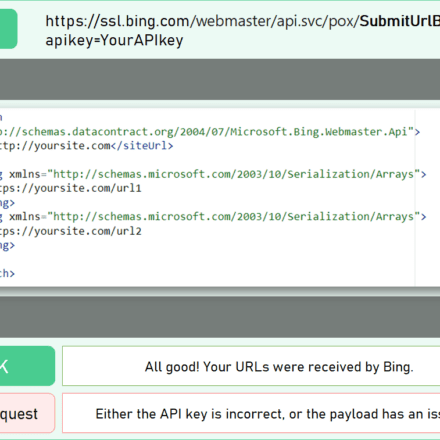
Task: Click the upper gray section header bar
Action: [x=220, y=79]
